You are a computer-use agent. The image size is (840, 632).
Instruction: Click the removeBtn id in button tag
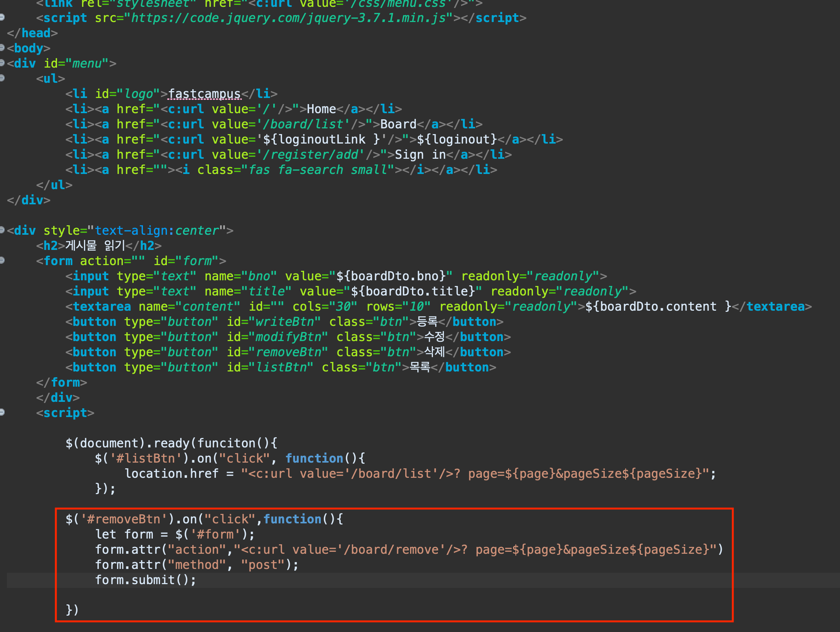(x=288, y=352)
